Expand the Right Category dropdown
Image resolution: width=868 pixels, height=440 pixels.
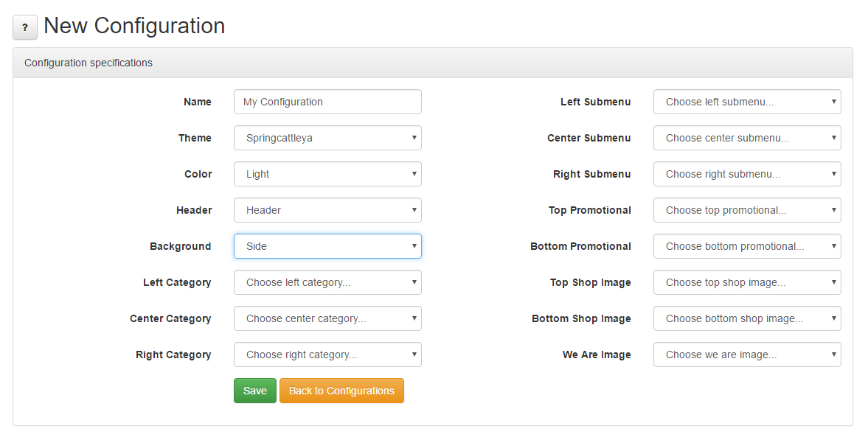pyautogui.click(x=327, y=355)
